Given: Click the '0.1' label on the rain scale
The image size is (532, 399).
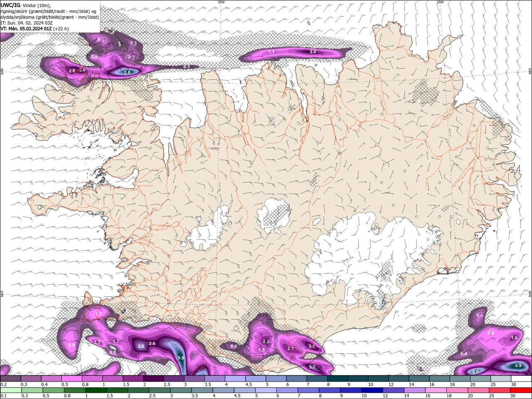Looking at the screenshot, I should (3, 396).
